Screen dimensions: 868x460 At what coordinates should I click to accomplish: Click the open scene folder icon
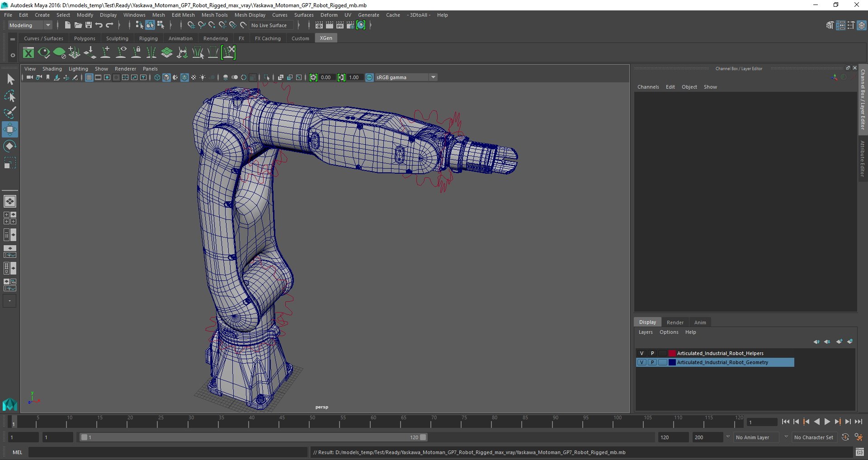[x=78, y=25]
